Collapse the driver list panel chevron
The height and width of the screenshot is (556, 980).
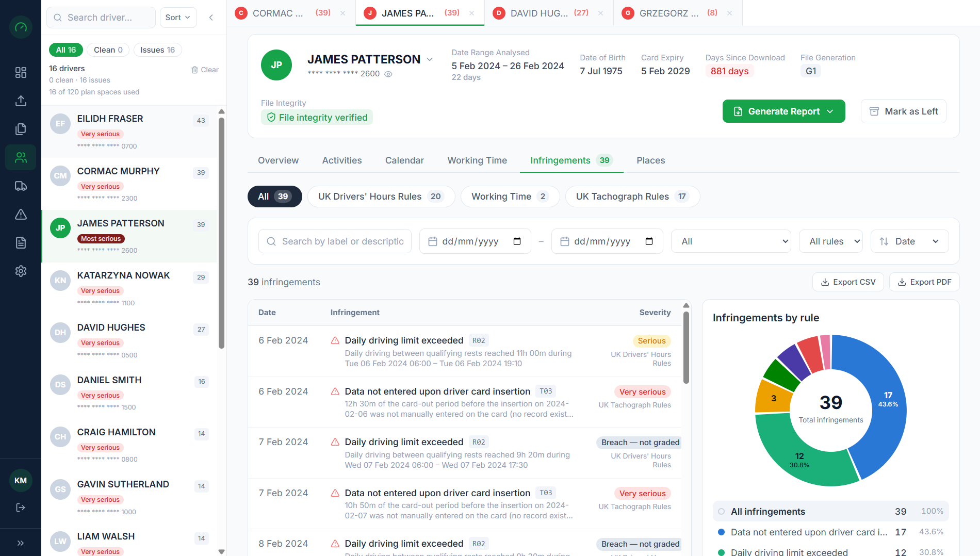[x=211, y=18]
